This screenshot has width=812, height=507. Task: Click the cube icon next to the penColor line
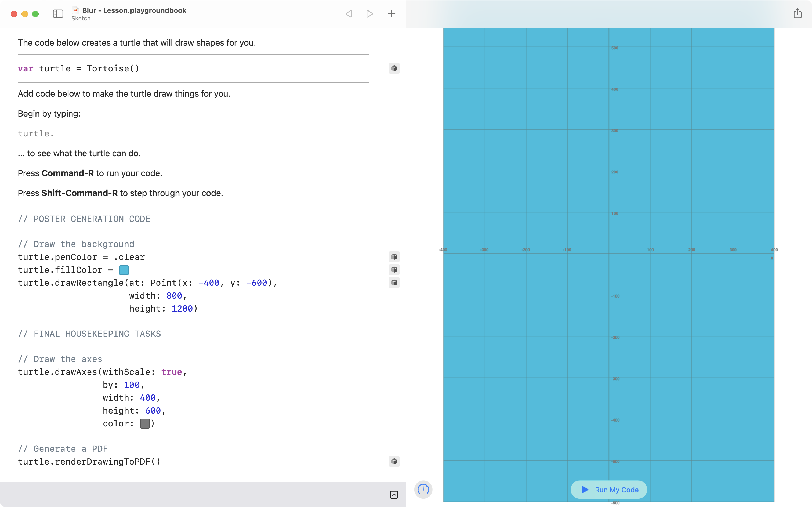pyautogui.click(x=394, y=256)
